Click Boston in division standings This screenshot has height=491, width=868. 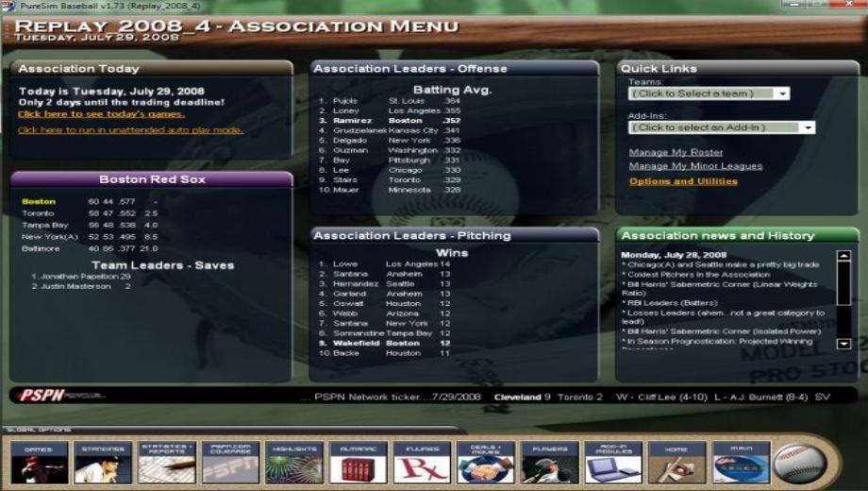coord(39,202)
